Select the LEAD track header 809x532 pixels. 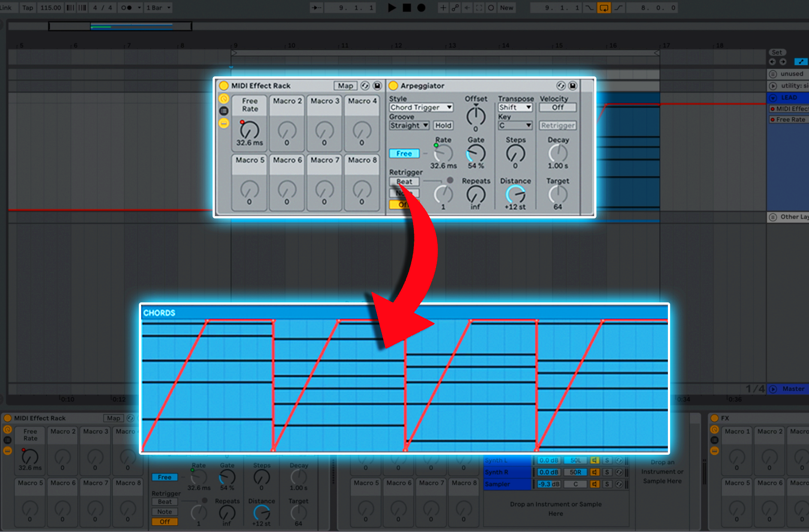791,98
